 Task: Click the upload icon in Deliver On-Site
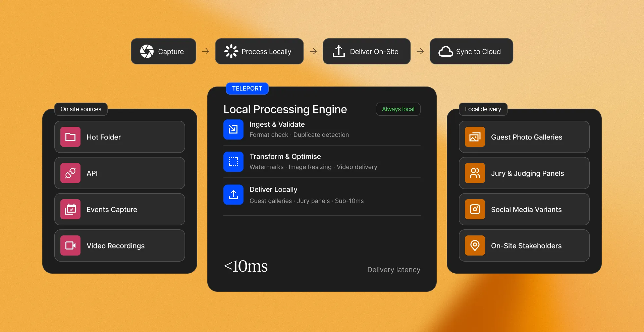click(x=339, y=51)
